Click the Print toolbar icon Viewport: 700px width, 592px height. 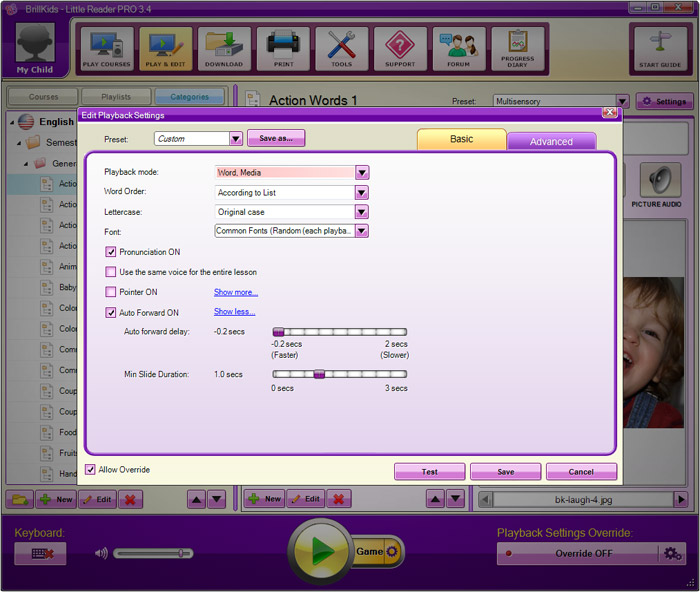(x=283, y=49)
